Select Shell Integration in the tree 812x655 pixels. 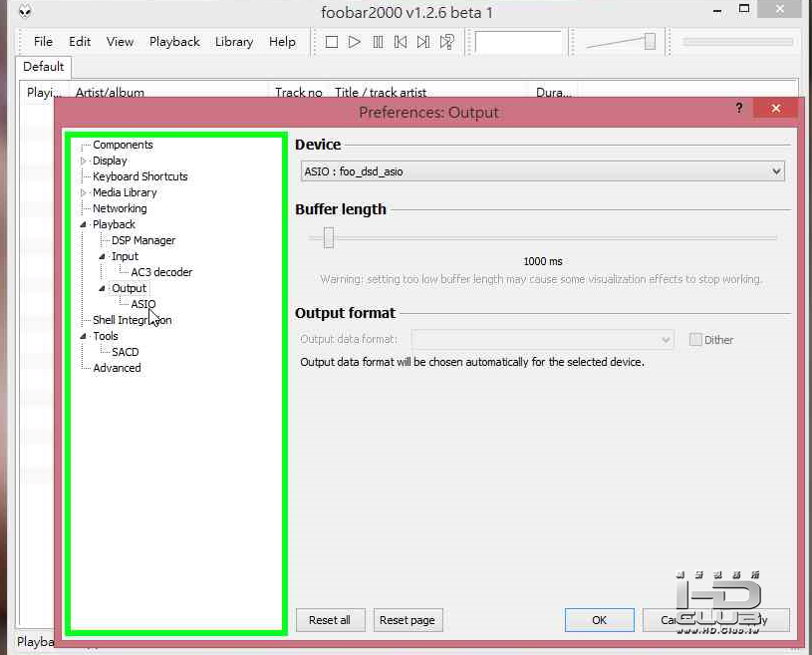point(133,320)
